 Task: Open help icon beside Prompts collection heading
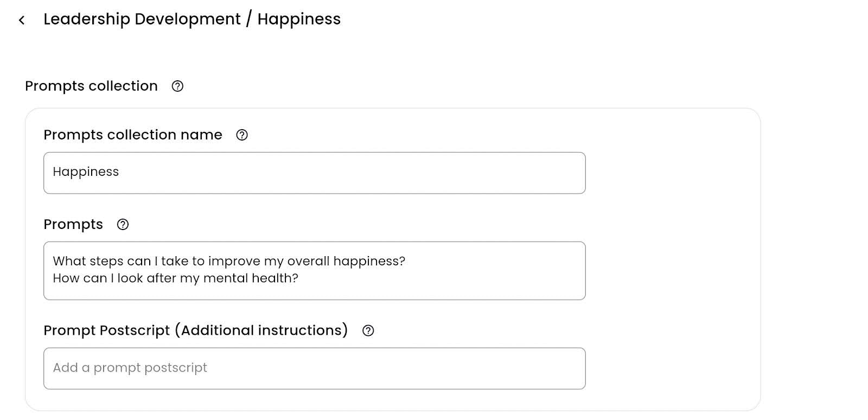pos(177,86)
